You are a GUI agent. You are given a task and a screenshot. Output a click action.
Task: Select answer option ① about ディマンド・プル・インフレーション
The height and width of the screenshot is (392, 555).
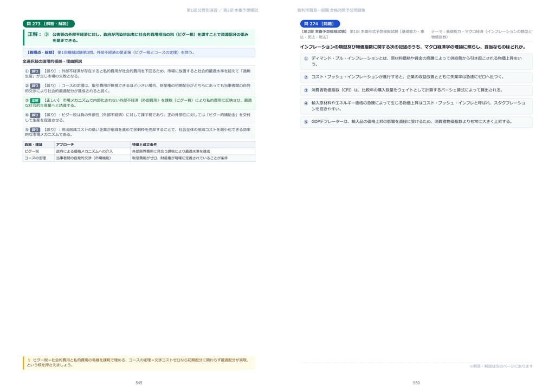416,61
